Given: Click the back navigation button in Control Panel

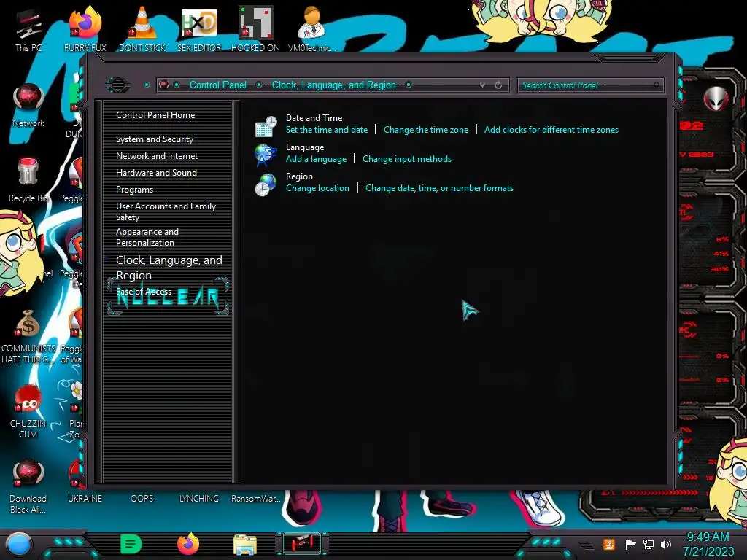Looking at the screenshot, I should click(x=117, y=85).
